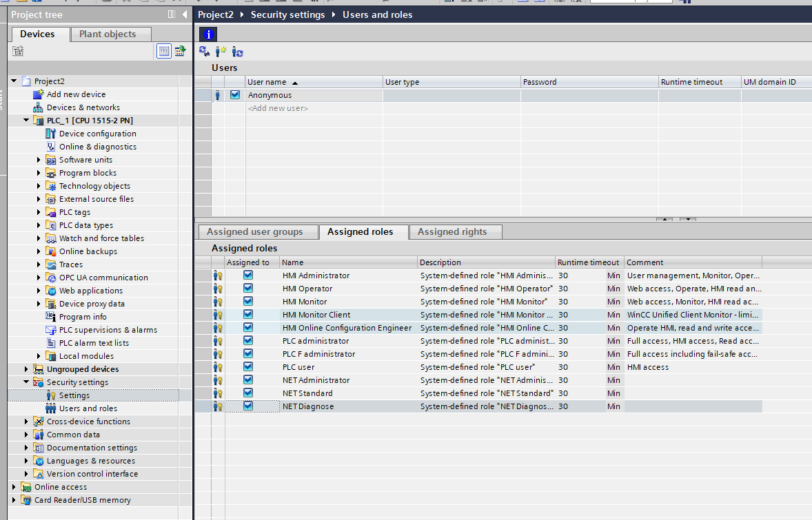Expand the Program blocks folder
Image resolution: width=812 pixels, height=520 pixels.
pos(39,173)
